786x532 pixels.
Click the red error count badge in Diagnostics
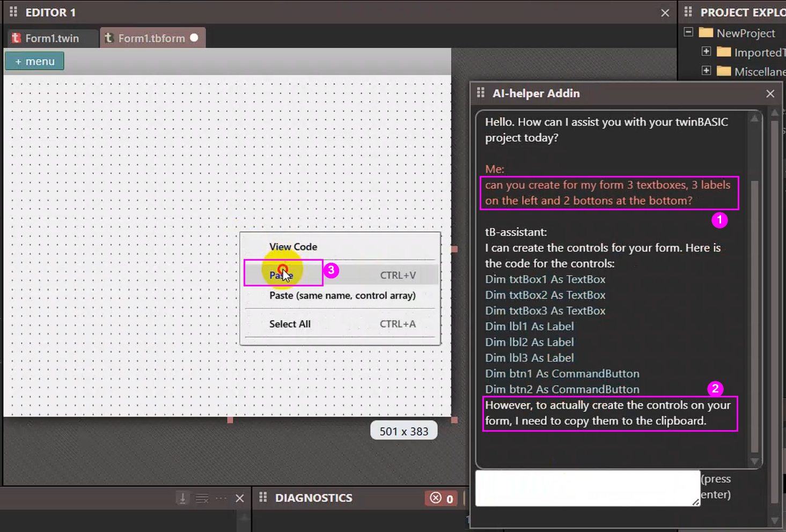tap(442, 498)
